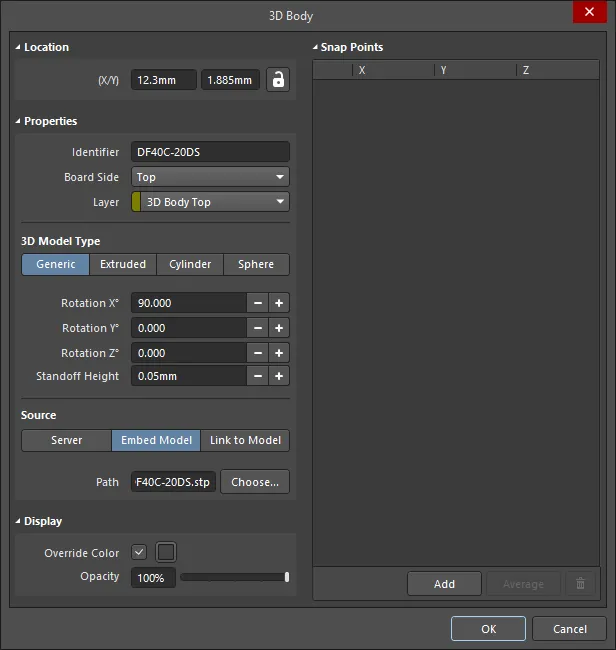Screen dimensions: 616x650
Task: Choose Server as model source
Action: tap(66, 440)
